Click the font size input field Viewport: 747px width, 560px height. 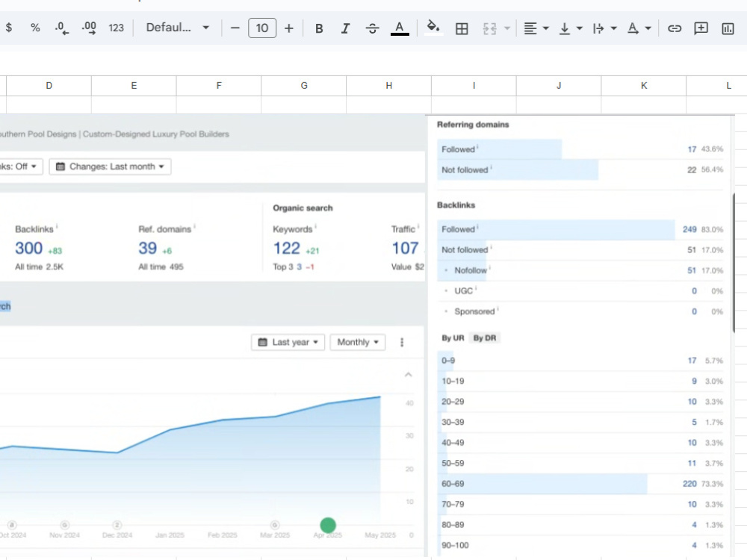click(262, 28)
